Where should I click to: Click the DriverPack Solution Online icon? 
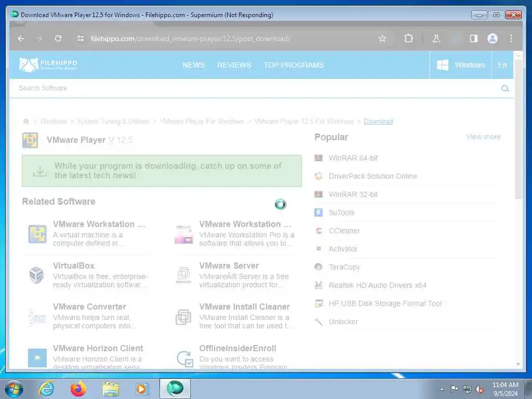(318, 176)
